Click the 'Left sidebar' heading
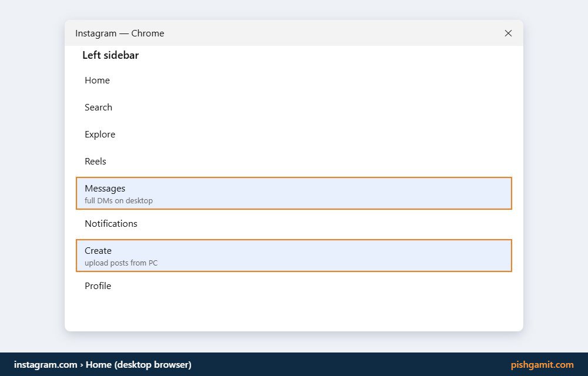Image resolution: width=588 pixels, height=376 pixels. pos(111,55)
